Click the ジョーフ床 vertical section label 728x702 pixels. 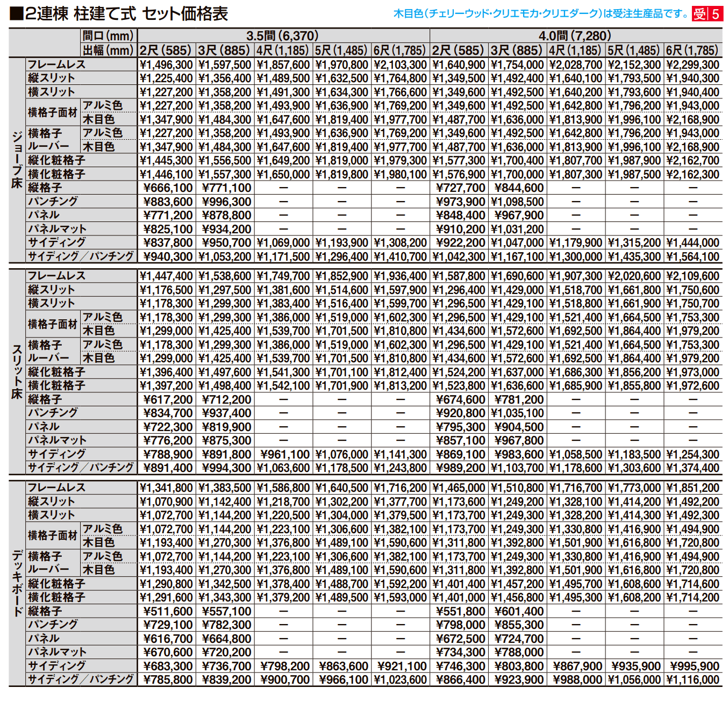pyautogui.click(x=17, y=160)
